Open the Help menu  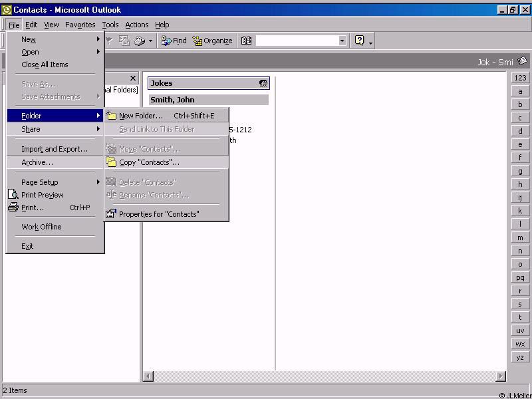click(162, 25)
